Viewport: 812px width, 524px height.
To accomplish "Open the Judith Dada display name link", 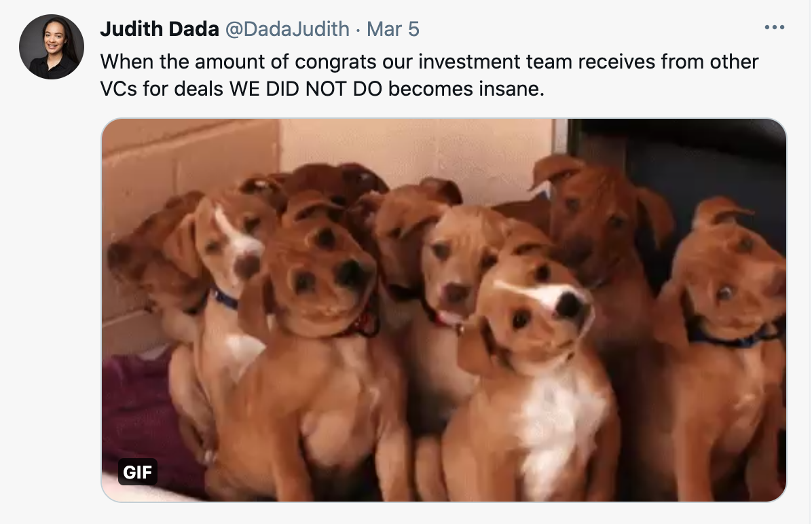I will (160, 29).
